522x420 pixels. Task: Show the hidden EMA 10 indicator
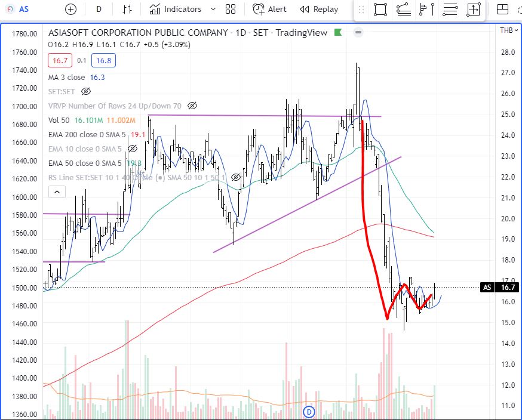pyautogui.click(x=133, y=149)
